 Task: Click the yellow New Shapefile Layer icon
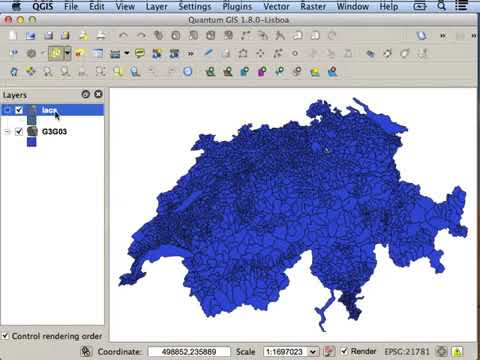click(315, 71)
